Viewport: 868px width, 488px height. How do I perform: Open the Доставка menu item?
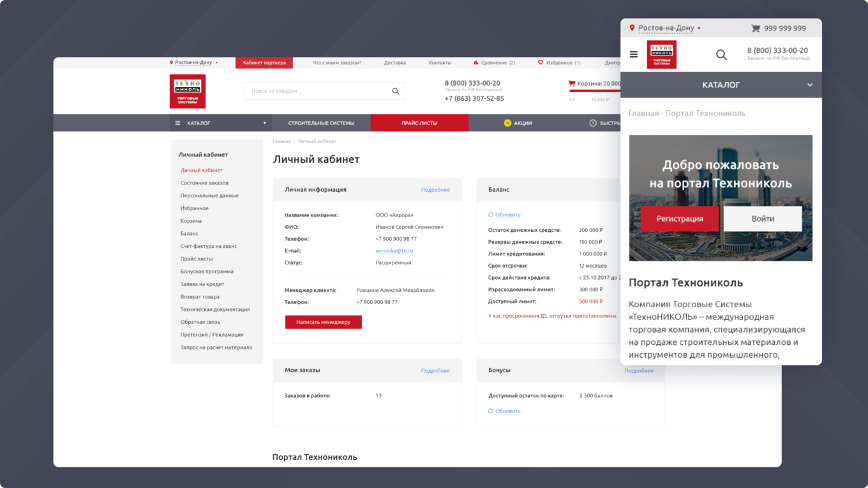395,62
